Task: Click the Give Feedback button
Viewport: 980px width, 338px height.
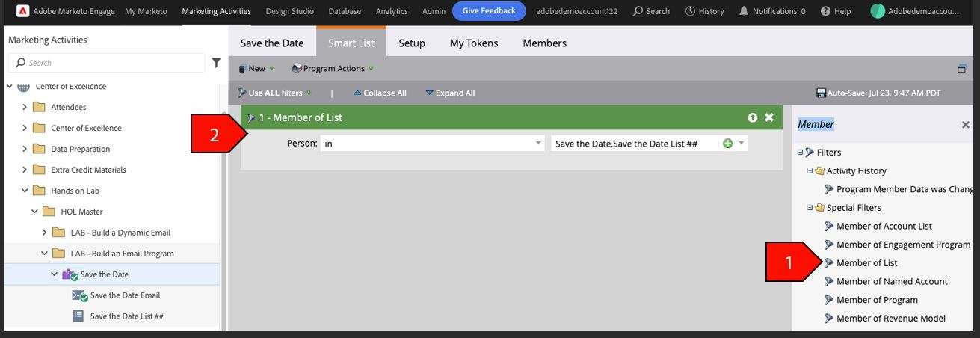Action: [x=489, y=11]
